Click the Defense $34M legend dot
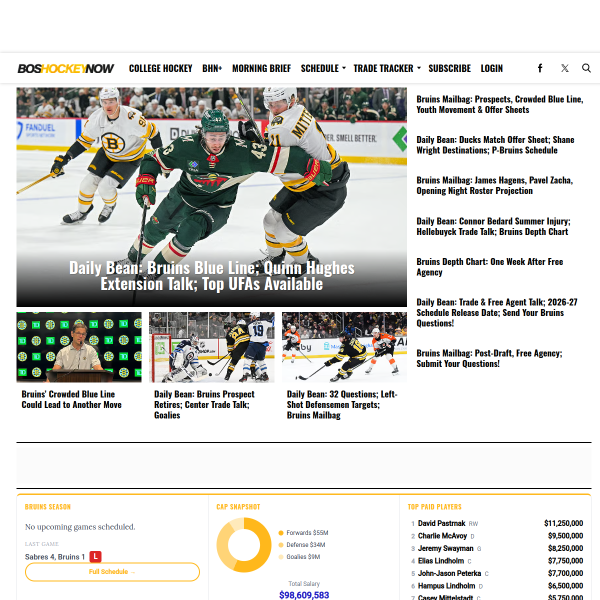This screenshot has height=600, width=600. click(x=281, y=545)
